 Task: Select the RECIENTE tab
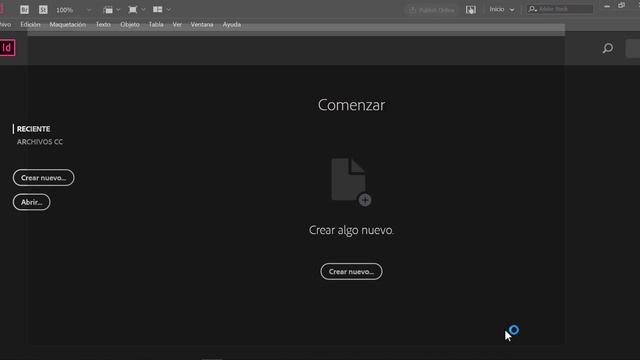(x=33, y=129)
